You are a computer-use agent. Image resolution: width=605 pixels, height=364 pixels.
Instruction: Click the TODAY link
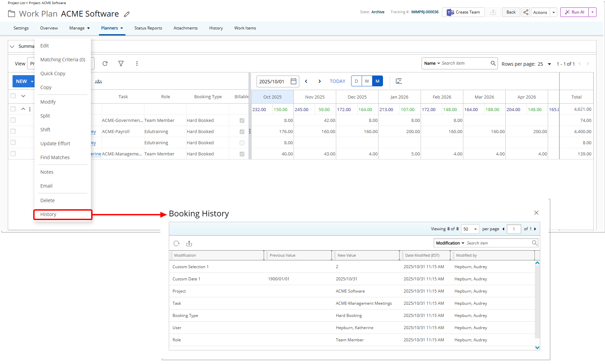[337, 81]
